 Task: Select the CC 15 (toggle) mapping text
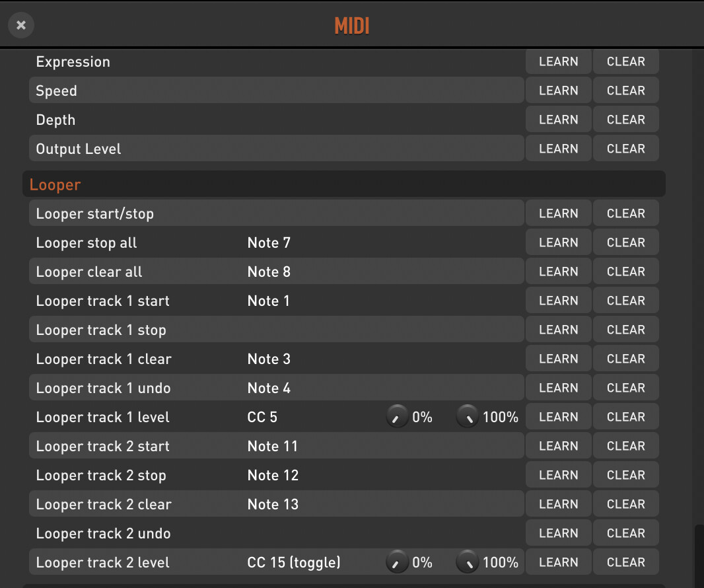pyautogui.click(x=294, y=562)
